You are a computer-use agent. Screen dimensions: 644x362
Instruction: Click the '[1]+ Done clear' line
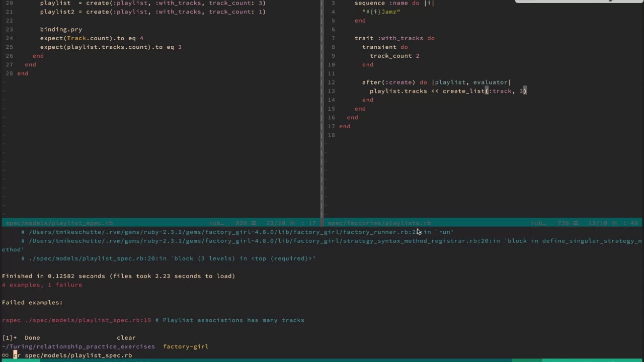click(68, 337)
